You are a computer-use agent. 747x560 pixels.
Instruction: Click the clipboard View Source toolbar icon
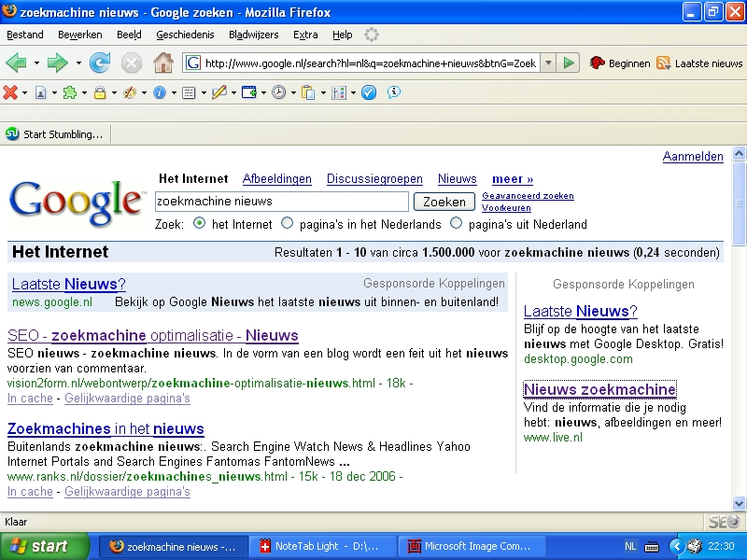pos(309,92)
